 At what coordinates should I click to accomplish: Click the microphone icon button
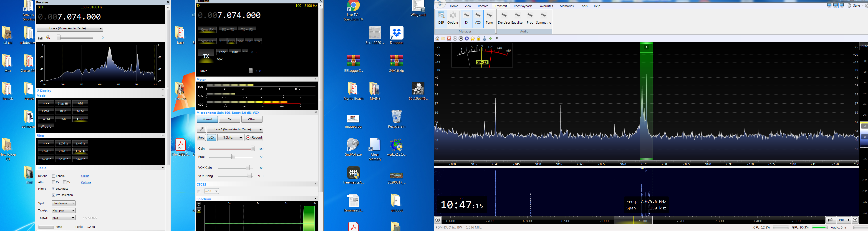pos(201,129)
